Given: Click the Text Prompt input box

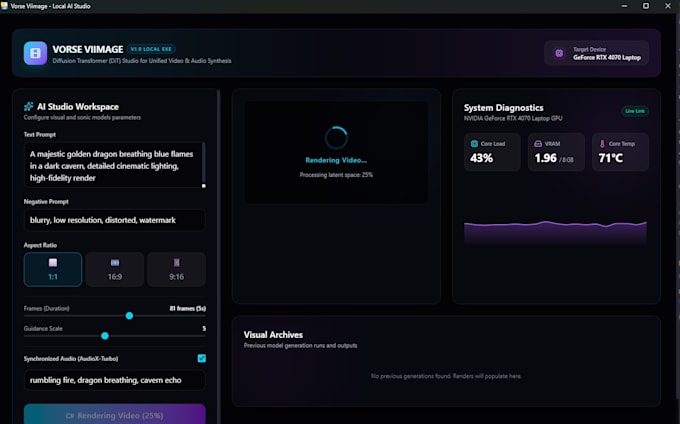Looking at the screenshot, I should tap(114, 165).
